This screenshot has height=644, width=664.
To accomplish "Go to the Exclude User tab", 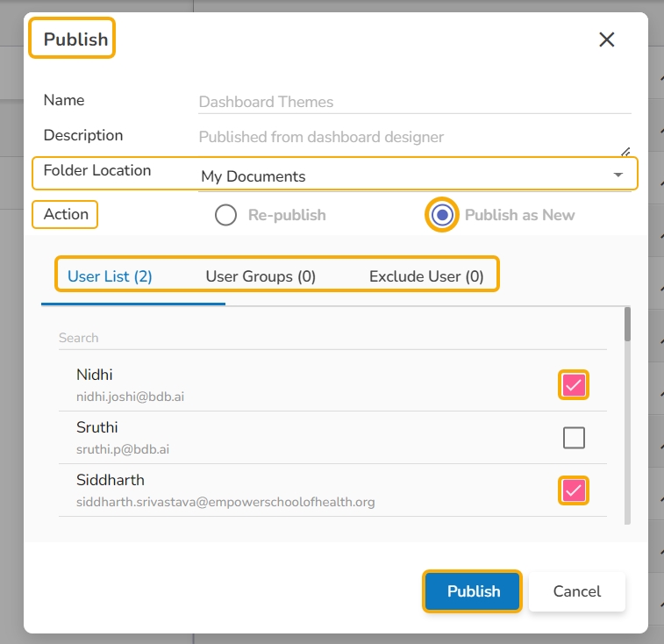I will [426, 276].
